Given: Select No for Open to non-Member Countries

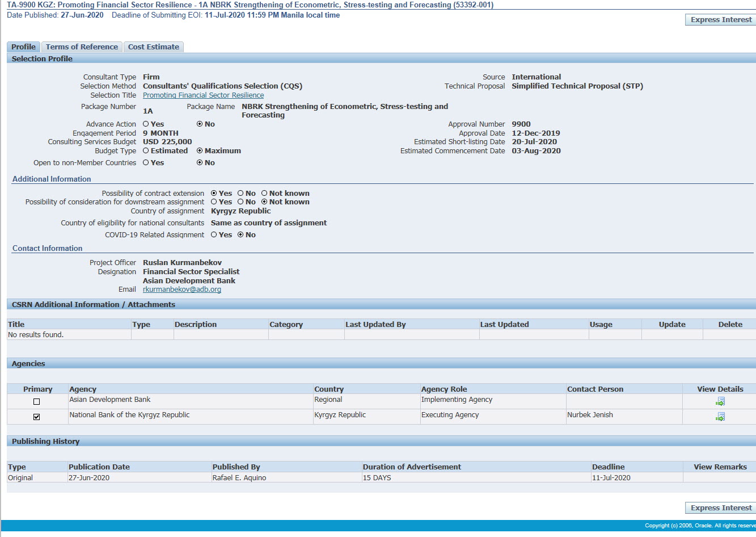Looking at the screenshot, I should (x=200, y=163).
